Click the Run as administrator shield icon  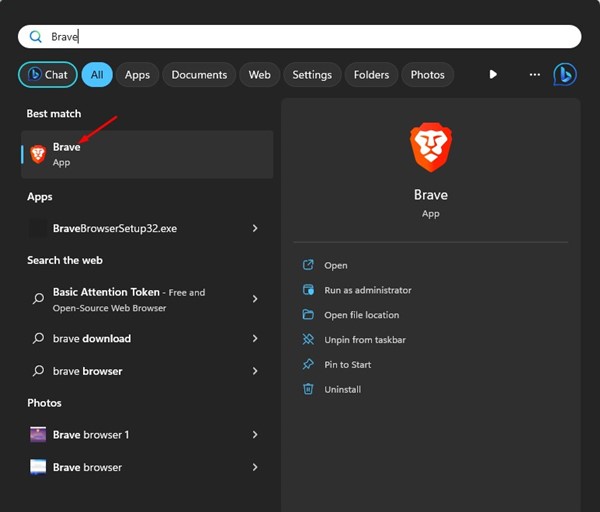pyautogui.click(x=308, y=290)
